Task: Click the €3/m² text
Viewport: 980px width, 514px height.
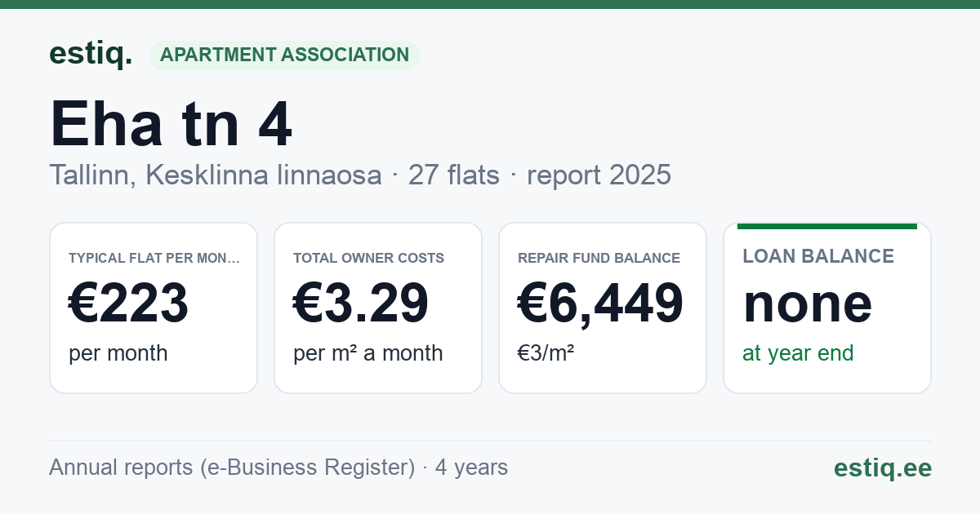Action: pos(546,353)
